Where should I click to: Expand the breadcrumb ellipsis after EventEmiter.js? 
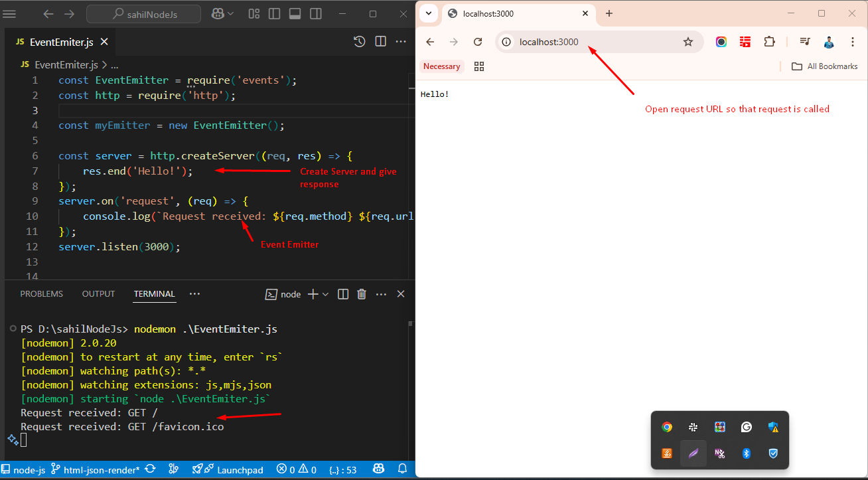coord(114,65)
